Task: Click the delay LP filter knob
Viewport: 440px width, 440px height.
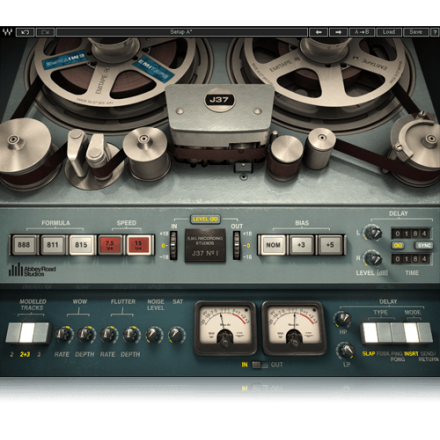Action: (x=346, y=350)
